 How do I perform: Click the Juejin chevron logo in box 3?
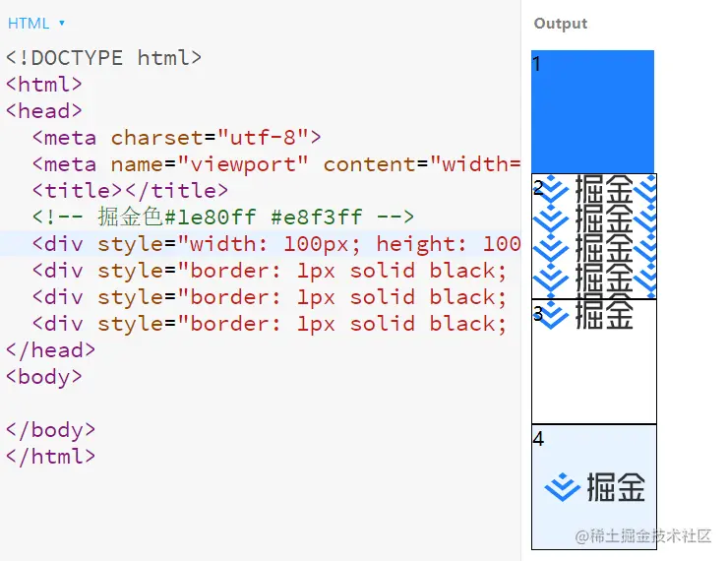(x=551, y=315)
